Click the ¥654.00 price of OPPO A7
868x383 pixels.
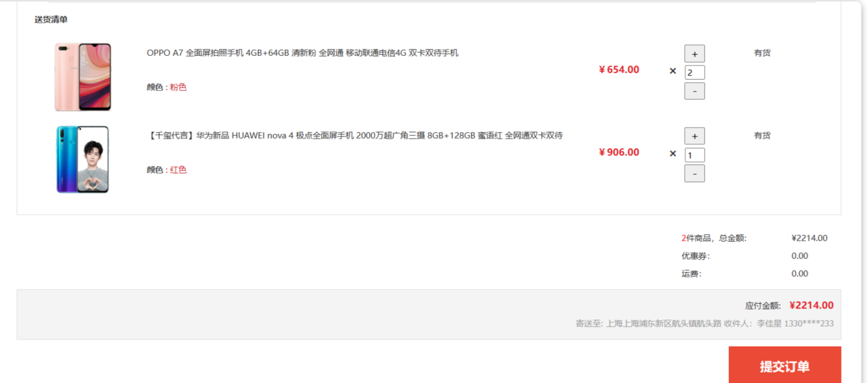(619, 69)
